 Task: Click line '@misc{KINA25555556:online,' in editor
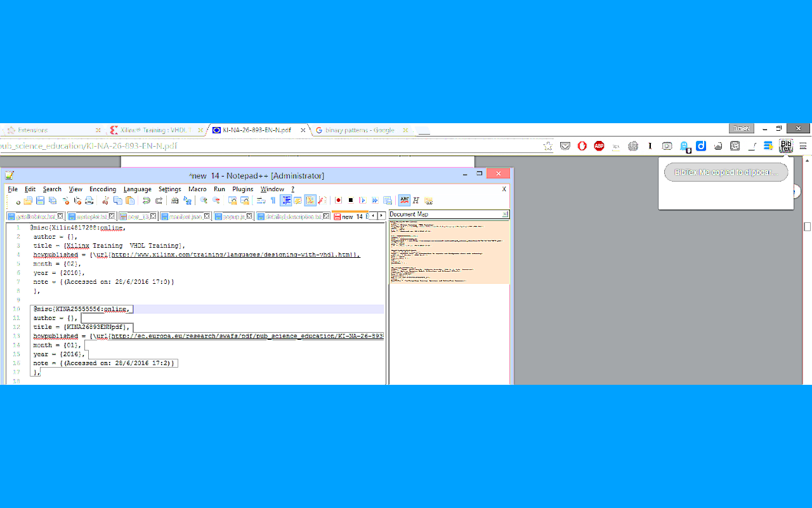[x=83, y=309]
